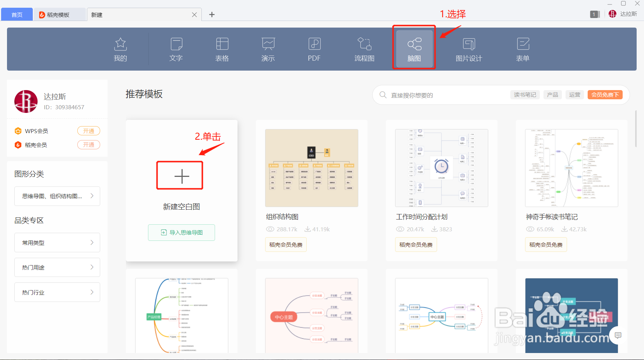Select the 表单 form icon
Screen dimensions: 644x360
tap(523, 44)
